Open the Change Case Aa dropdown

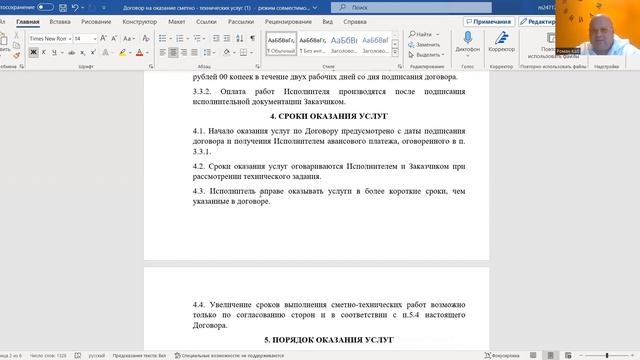(129, 38)
